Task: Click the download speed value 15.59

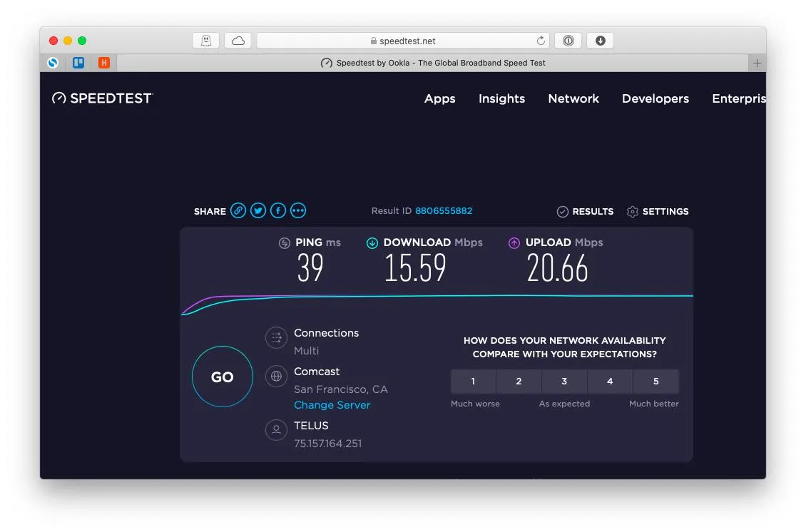Action: coord(415,268)
